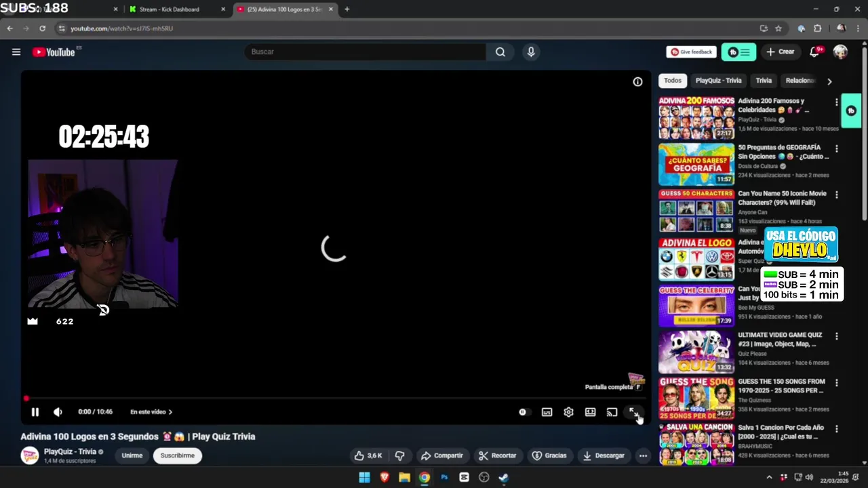Viewport: 868px width, 488px height.
Task: Select the Todos filter chip
Action: click(x=673, y=81)
